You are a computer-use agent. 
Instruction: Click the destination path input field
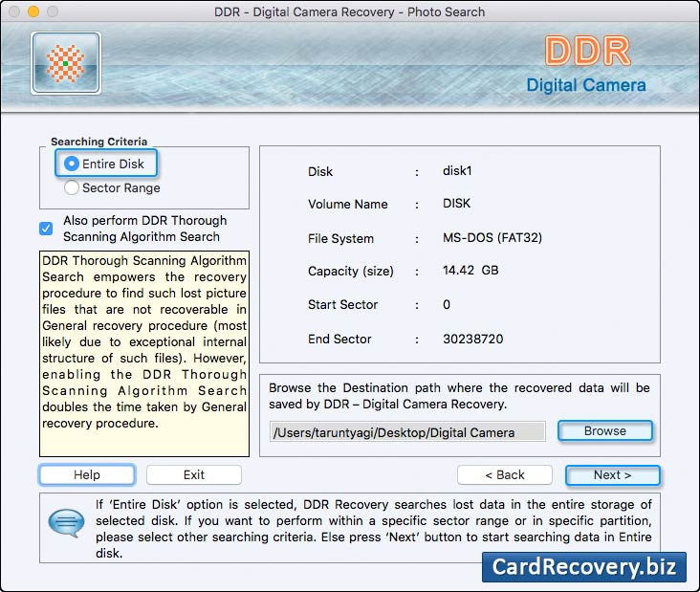407,432
